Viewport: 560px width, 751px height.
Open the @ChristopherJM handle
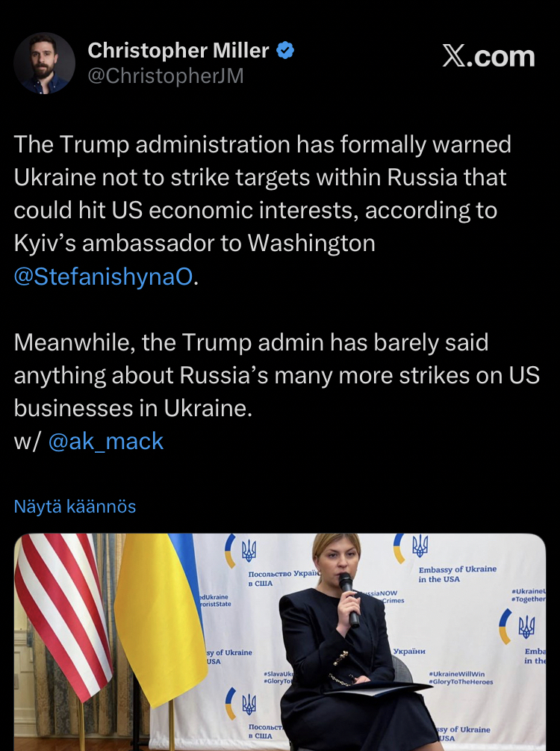point(165,76)
